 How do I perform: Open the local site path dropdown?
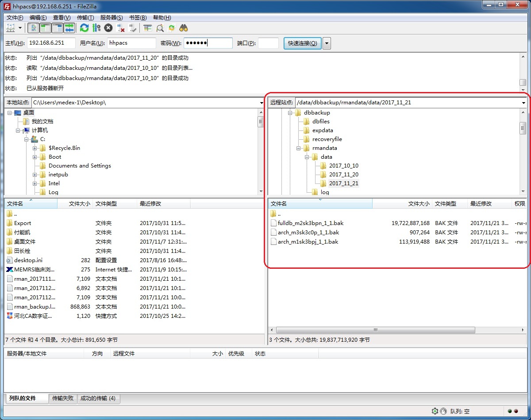pyautogui.click(x=262, y=103)
